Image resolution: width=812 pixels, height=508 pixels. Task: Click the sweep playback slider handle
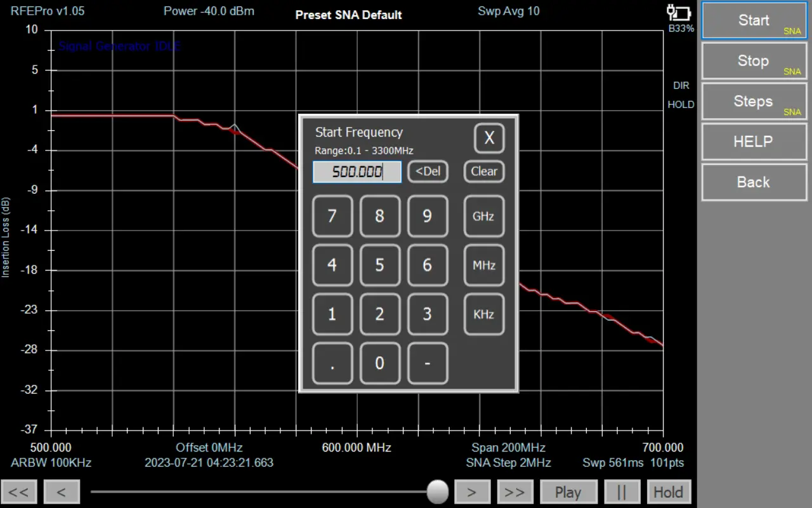point(437,491)
